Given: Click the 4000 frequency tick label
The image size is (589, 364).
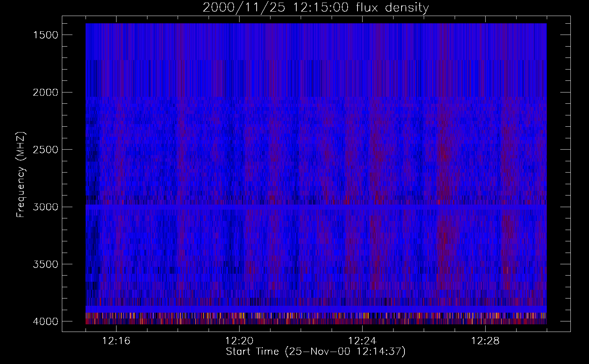Looking at the screenshot, I should click(x=46, y=321).
